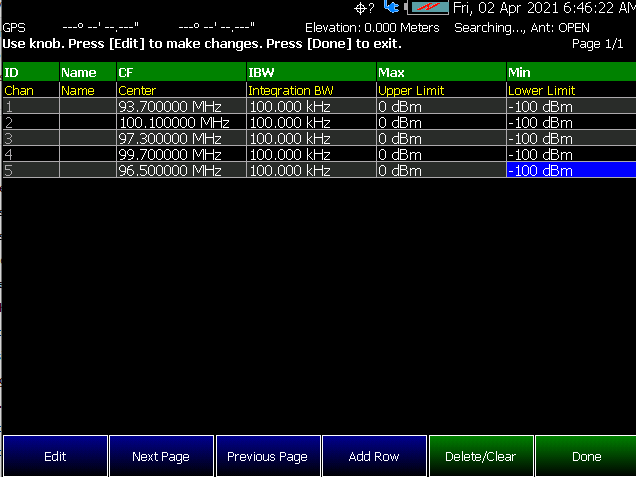Select the Min column header
Image resolution: width=636 pixels, height=477 pixels.
[572, 72]
